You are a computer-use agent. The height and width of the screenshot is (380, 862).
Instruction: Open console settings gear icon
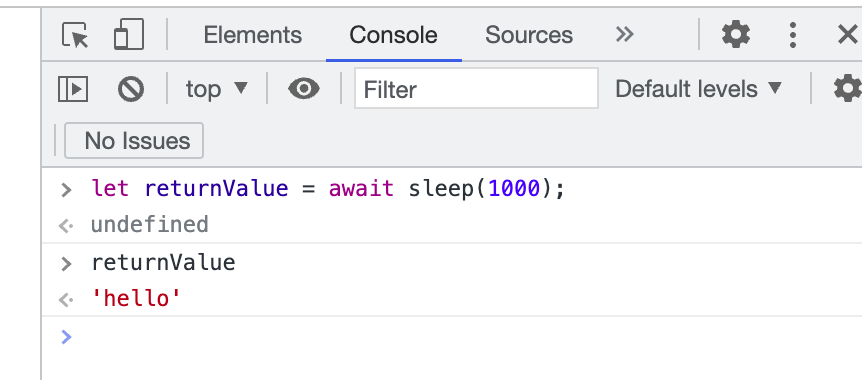pos(847,89)
